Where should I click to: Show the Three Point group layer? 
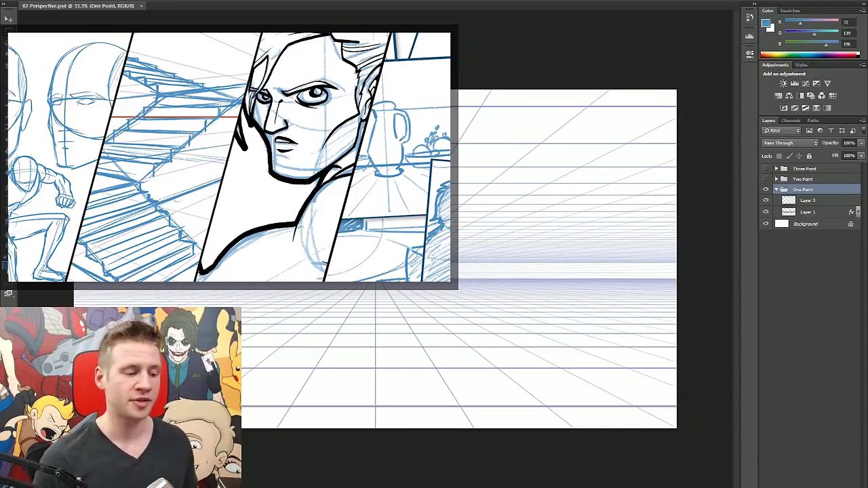pyautogui.click(x=766, y=169)
